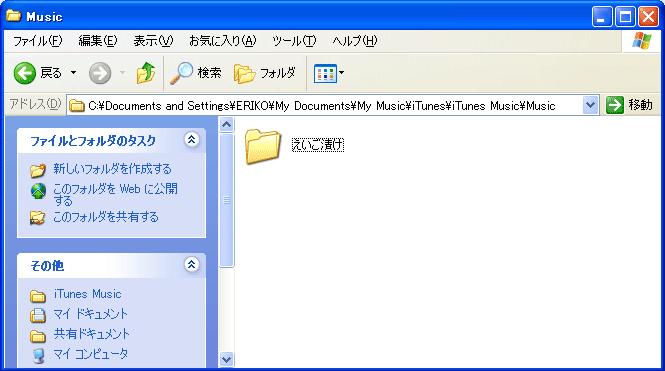Open the 表示(V) menu
Screen dimensions: 665x371
point(153,41)
